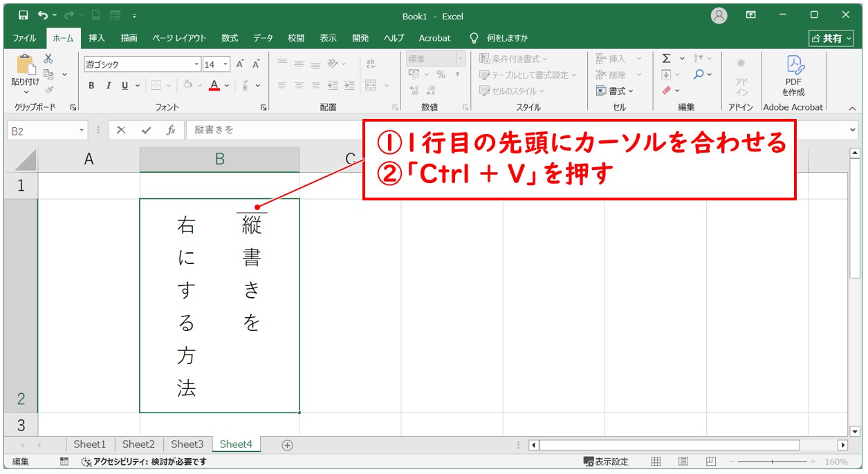Switch to the 校閲 ribbon tab
868x474 pixels.
tap(295, 38)
